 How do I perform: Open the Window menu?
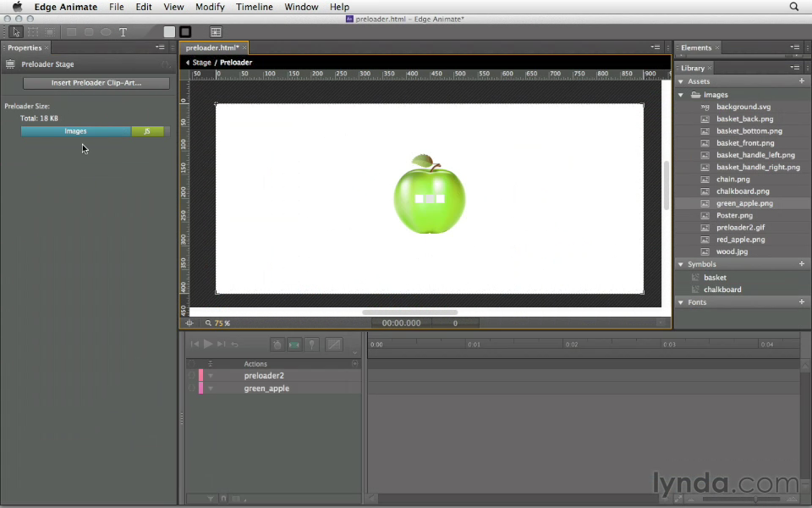(301, 7)
